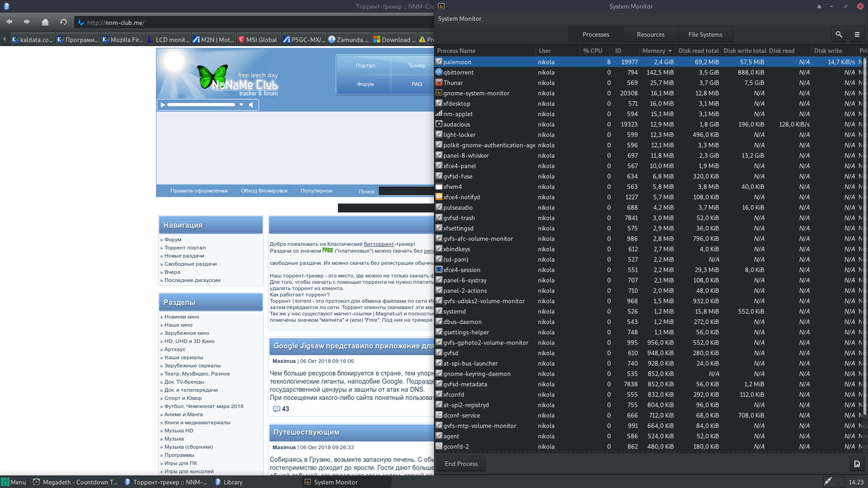Select the audacious process icon
The image size is (868, 488).
pos(439,124)
